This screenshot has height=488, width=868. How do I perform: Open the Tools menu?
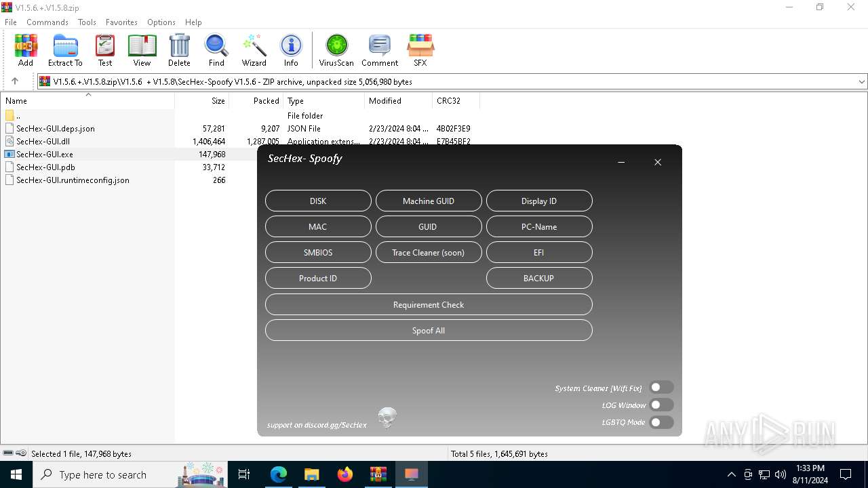(x=87, y=22)
